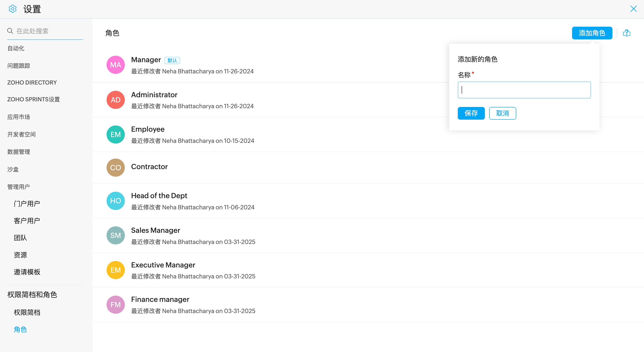Click the pink MA Manager avatar
This screenshot has height=352, width=644.
116,65
